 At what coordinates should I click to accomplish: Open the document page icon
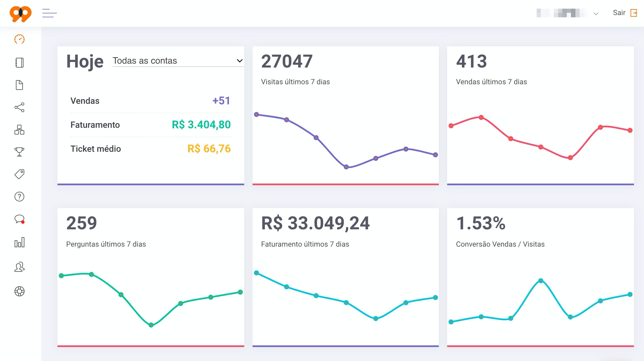(20, 85)
